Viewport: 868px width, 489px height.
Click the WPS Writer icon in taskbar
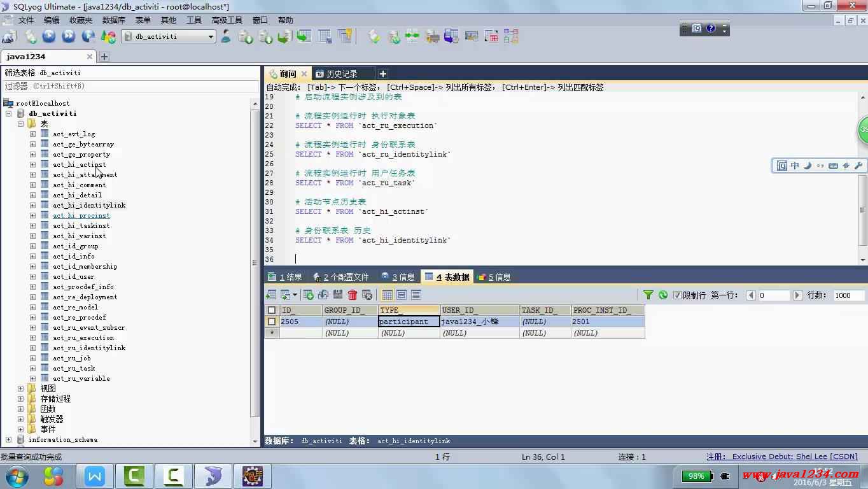click(x=95, y=476)
